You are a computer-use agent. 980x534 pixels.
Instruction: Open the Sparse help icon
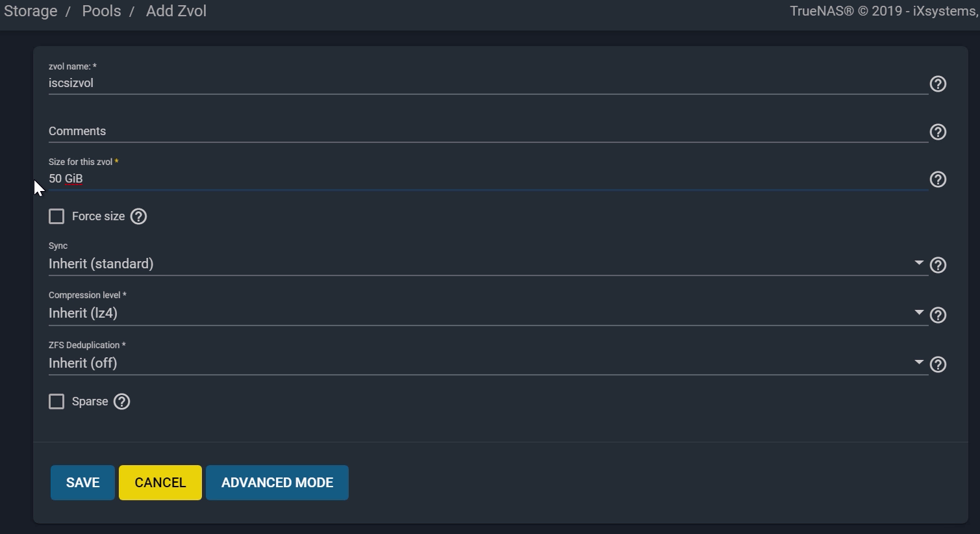tap(121, 401)
